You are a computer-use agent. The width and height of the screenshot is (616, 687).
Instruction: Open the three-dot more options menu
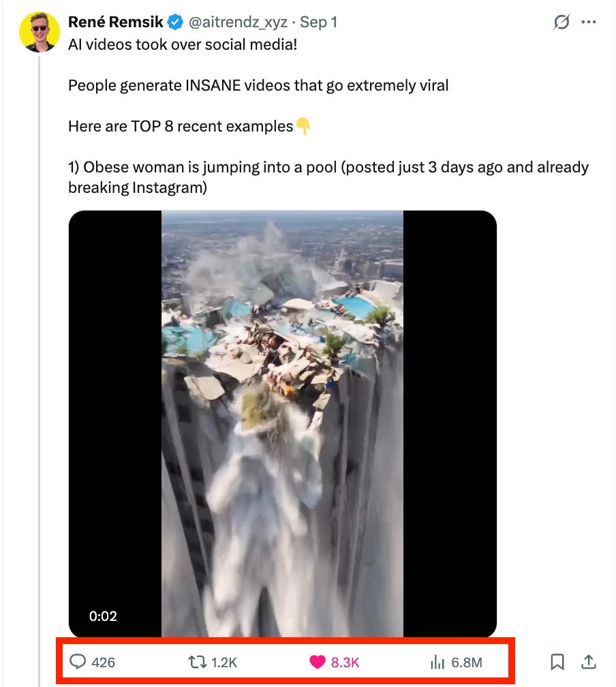click(x=589, y=22)
